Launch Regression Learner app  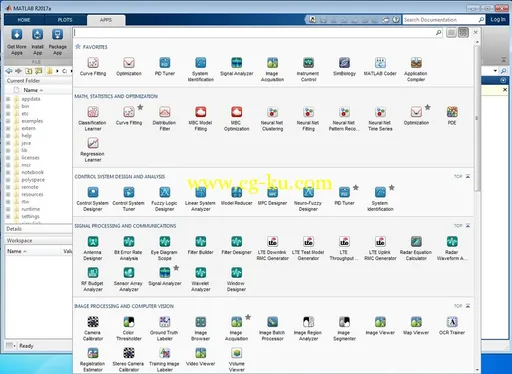click(x=93, y=149)
